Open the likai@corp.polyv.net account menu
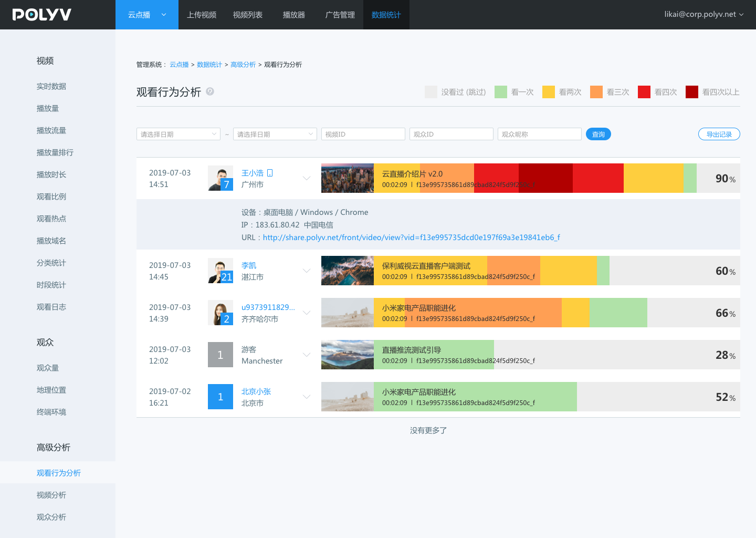The image size is (756, 538). pos(703,14)
